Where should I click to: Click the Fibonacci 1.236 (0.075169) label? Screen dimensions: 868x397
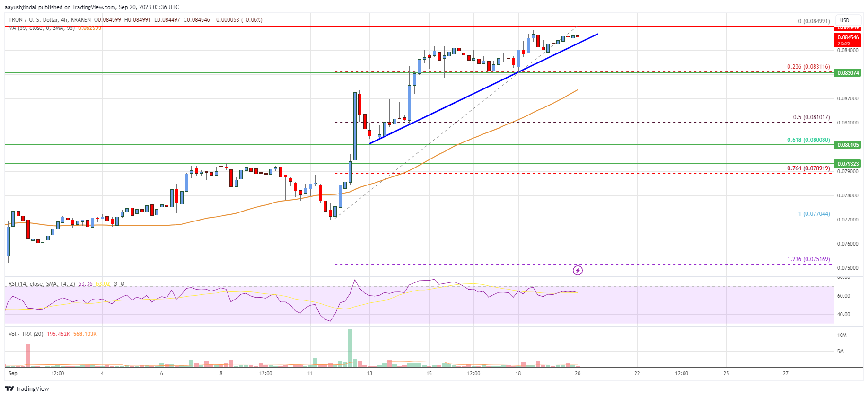(x=808, y=259)
